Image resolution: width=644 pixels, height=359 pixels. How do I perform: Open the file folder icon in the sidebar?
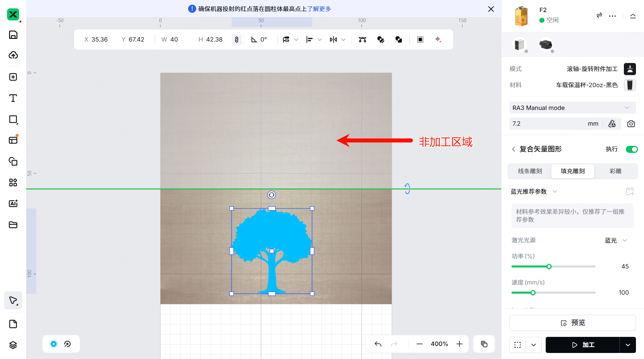tap(13, 225)
